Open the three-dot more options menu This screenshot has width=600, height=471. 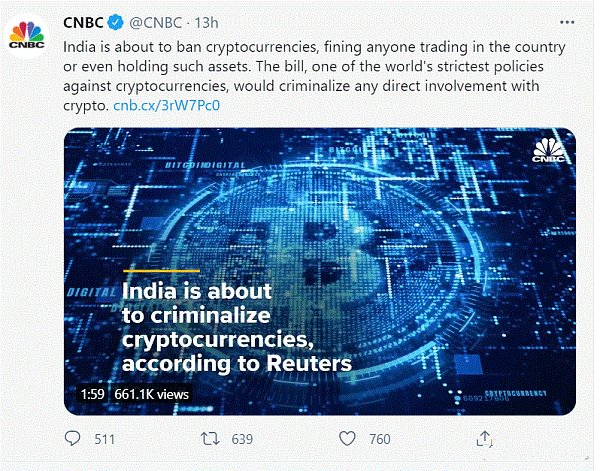(567, 23)
